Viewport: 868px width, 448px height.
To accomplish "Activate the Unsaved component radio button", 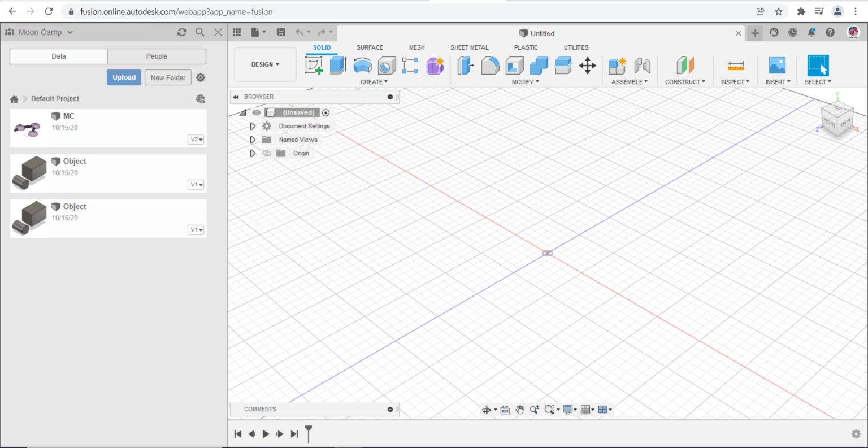I will [x=326, y=112].
